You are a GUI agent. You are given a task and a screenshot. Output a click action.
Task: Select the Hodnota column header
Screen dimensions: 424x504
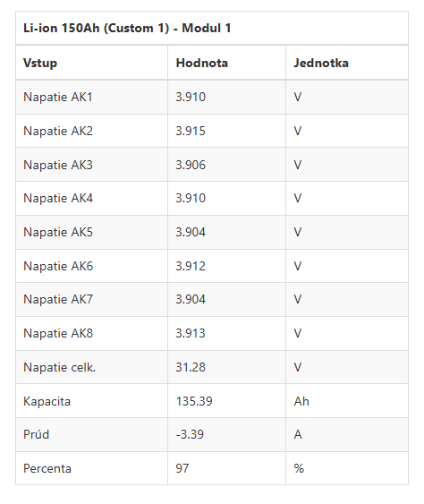click(x=202, y=63)
